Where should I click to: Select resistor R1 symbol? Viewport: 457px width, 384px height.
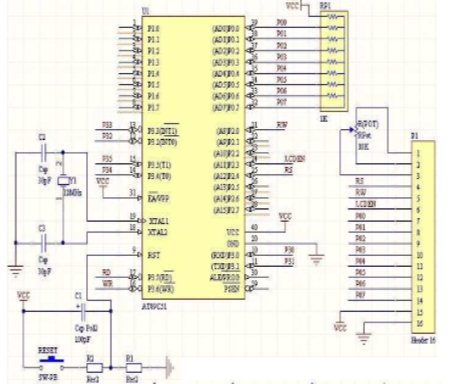(x=134, y=368)
